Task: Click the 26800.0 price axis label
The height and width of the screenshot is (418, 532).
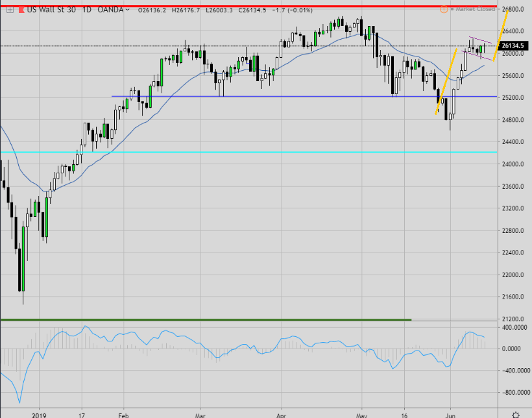Action: (x=514, y=9)
